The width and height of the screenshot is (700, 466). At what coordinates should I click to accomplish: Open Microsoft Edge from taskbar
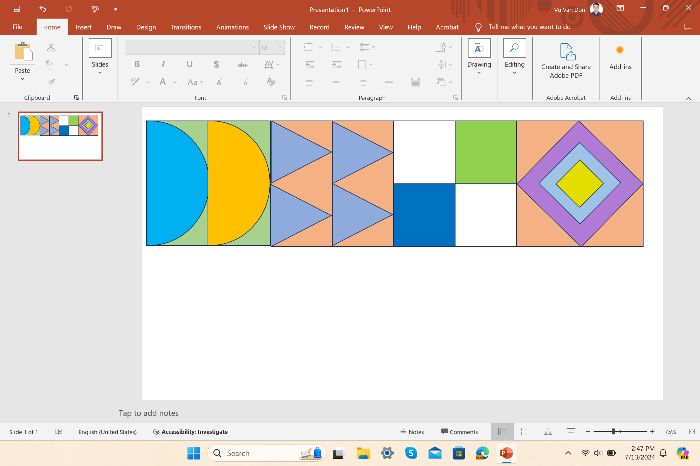tap(482, 453)
